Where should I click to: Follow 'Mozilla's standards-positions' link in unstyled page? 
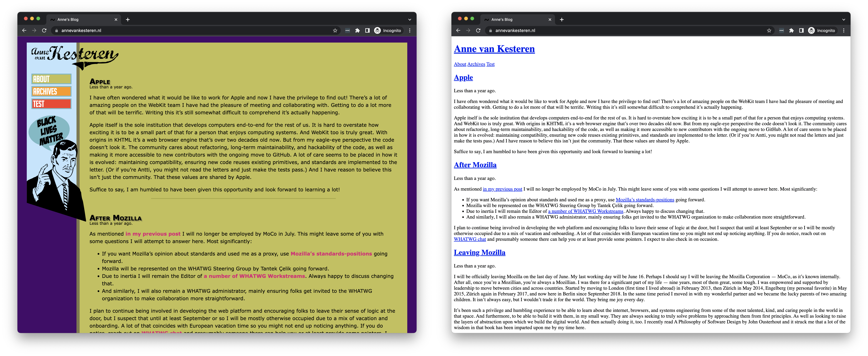[645, 200]
